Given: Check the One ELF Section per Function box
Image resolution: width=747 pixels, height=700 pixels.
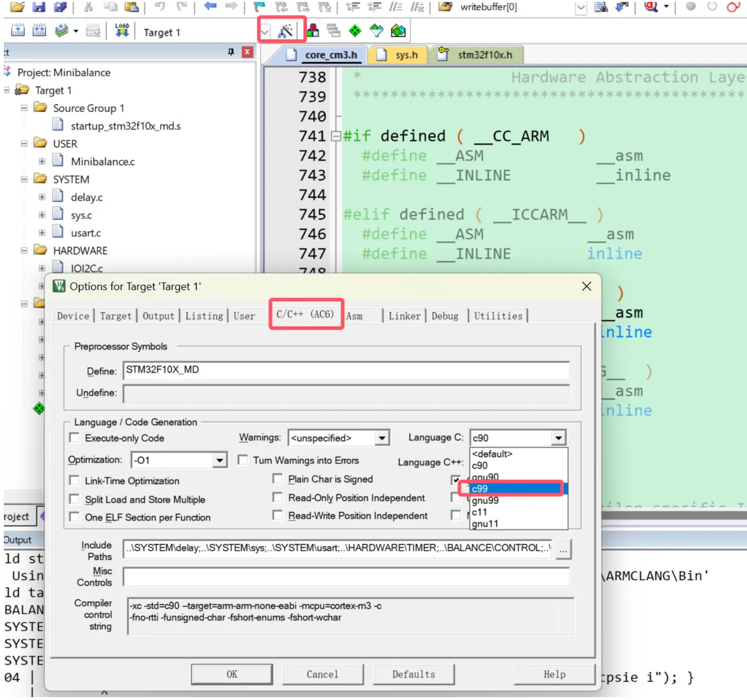Looking at the screenshot, I should tap(74, 518).
